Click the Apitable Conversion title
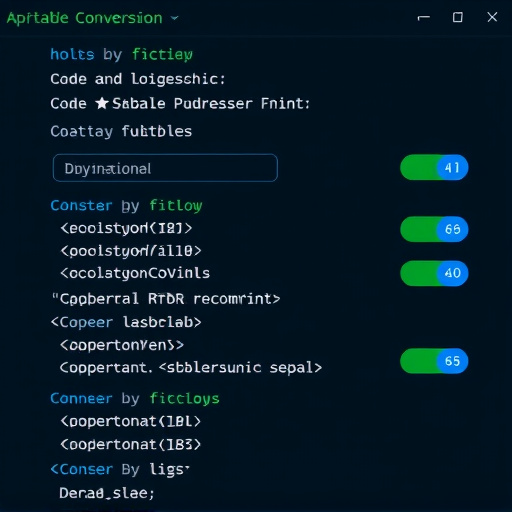The width and height of the screenshot is (512, 512). pyautogui.click(x=85, y=18)
